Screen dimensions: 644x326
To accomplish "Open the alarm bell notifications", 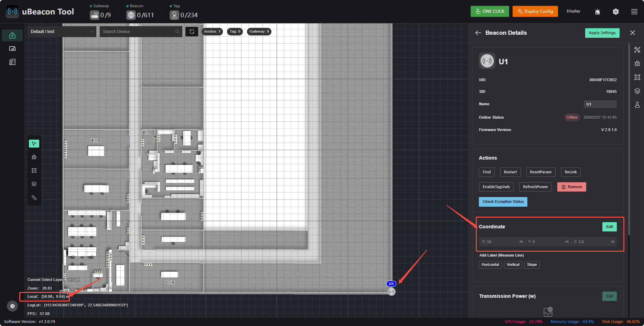I will click(598, 12).
